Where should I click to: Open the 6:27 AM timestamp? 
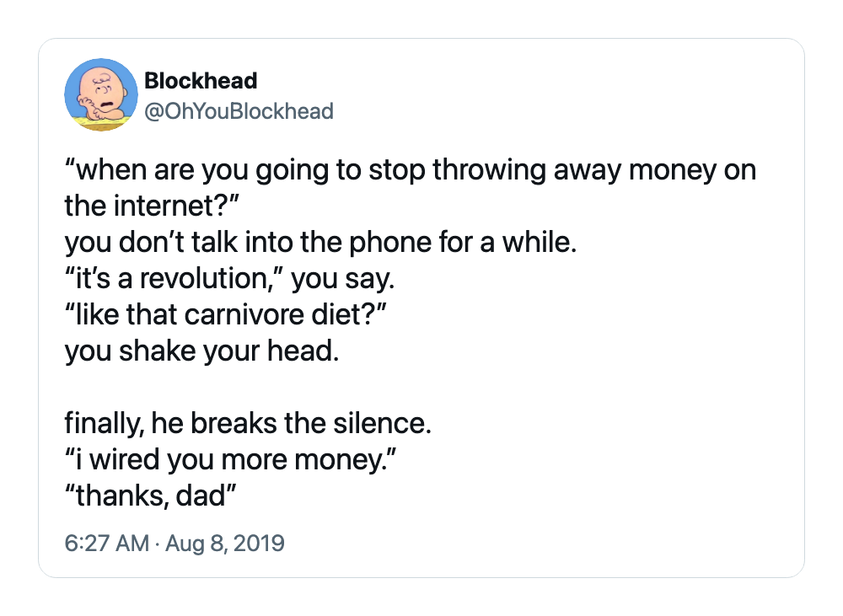[106, 543]
